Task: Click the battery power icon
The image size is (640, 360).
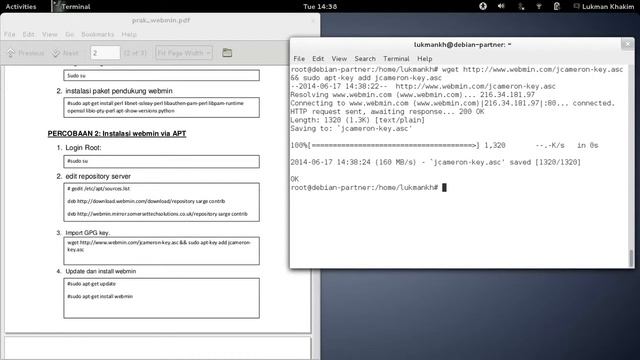Action: pyautogui.click(x=557, y=6)
